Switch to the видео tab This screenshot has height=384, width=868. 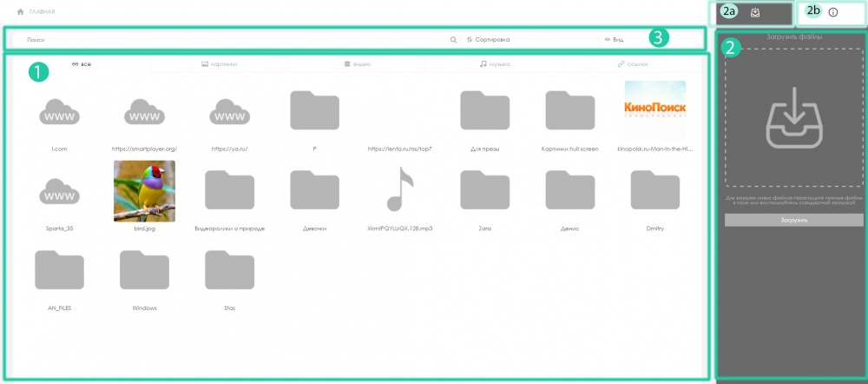[358, 64]
